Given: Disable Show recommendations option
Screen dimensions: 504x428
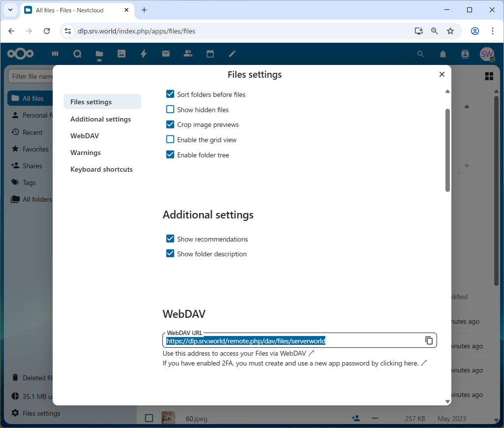Looking at the screenshot, I should pyautogui.click(x=170, y=239).
